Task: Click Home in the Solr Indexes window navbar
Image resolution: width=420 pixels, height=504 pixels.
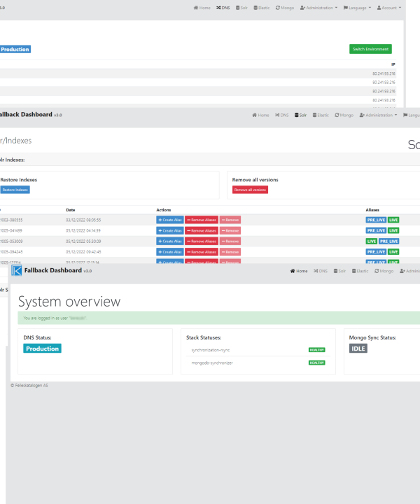Action: click(x=260, y=115)
